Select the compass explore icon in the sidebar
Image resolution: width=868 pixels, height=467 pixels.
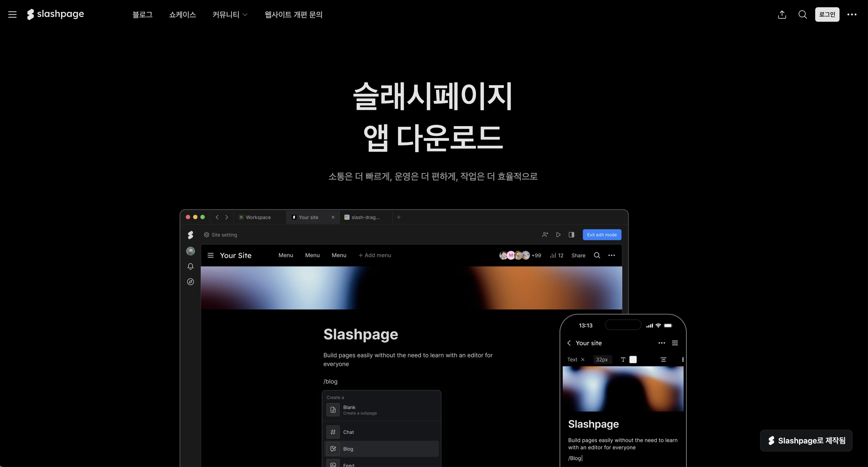191,282
